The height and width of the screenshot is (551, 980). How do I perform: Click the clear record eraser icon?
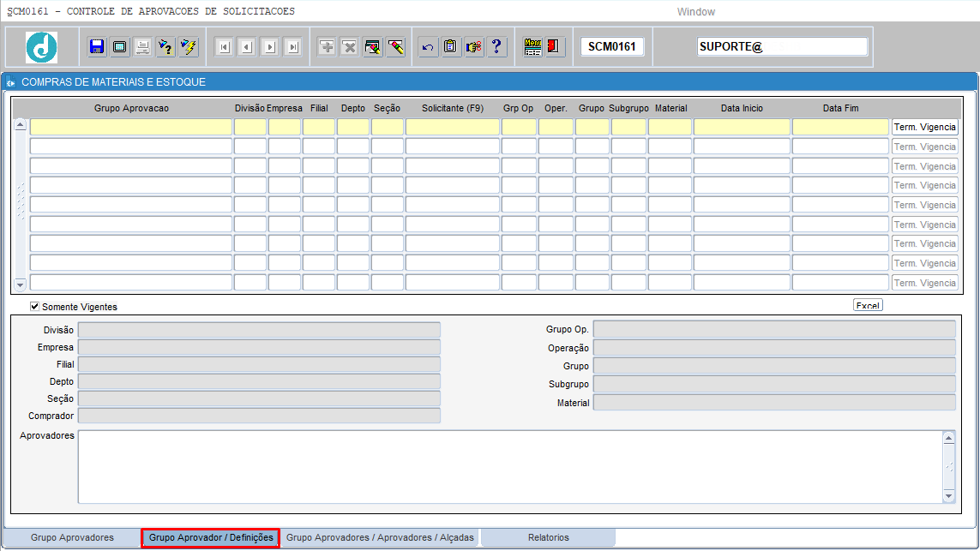tap(395, 47)
